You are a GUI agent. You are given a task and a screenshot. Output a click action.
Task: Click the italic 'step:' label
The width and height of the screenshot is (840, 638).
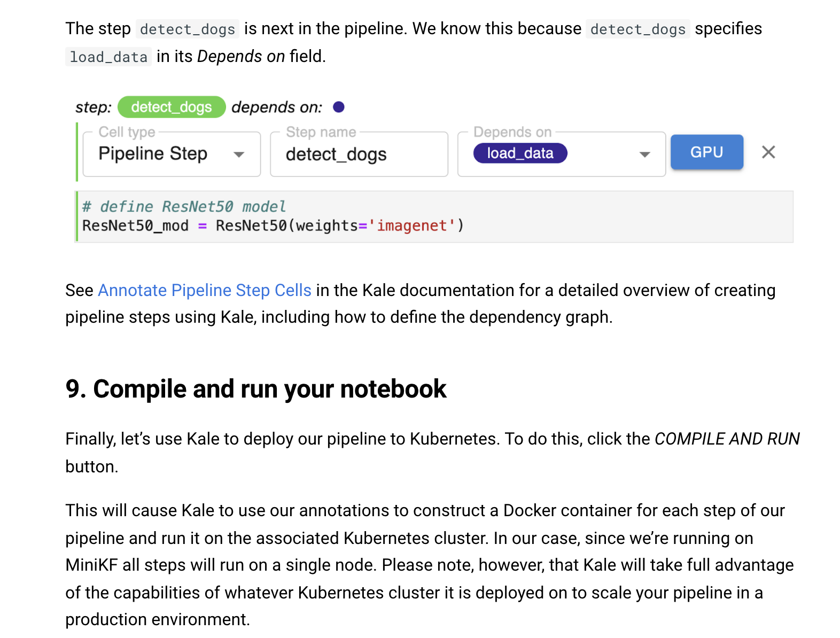(x=94, y=107)
